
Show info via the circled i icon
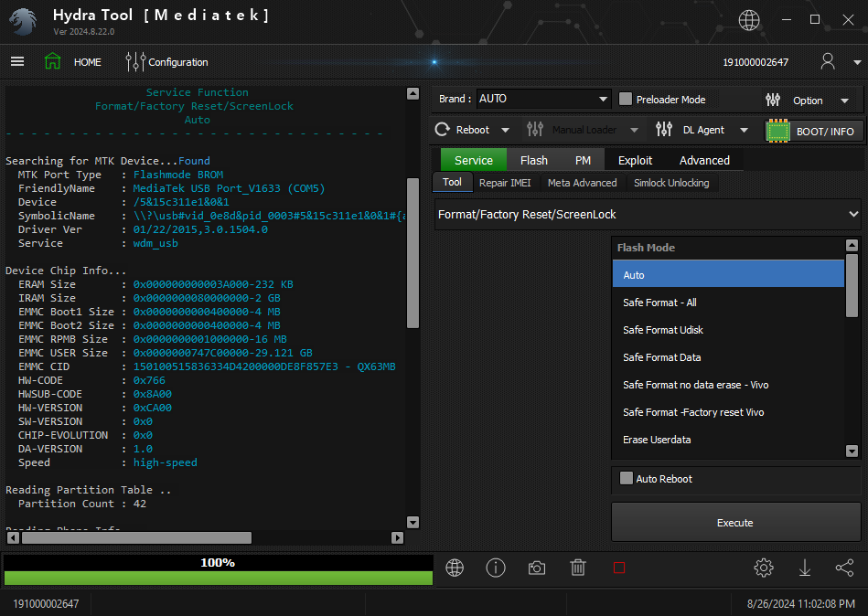pos(496,568)
